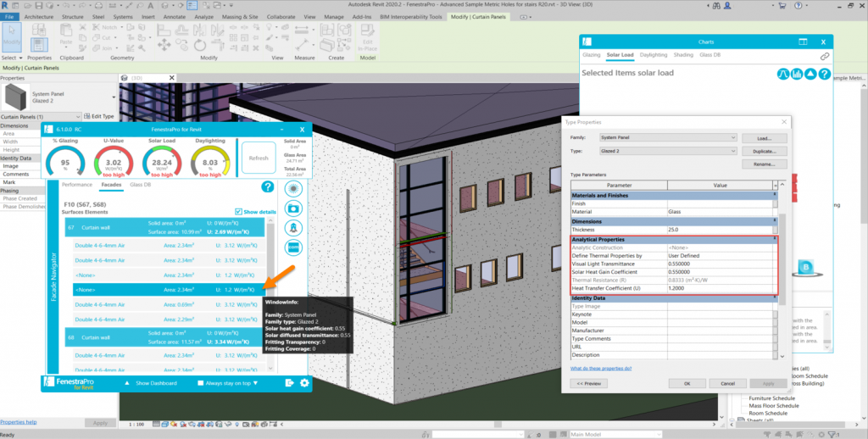
Task: Open the Type dropdown showing Glazed 2
Action: (x=668, y=151)
